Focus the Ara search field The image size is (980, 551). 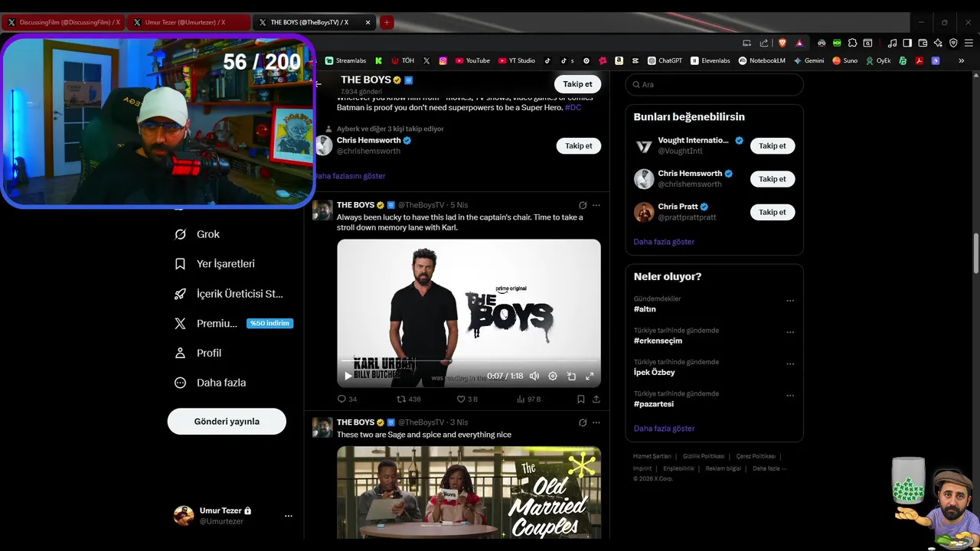point(714,84)
